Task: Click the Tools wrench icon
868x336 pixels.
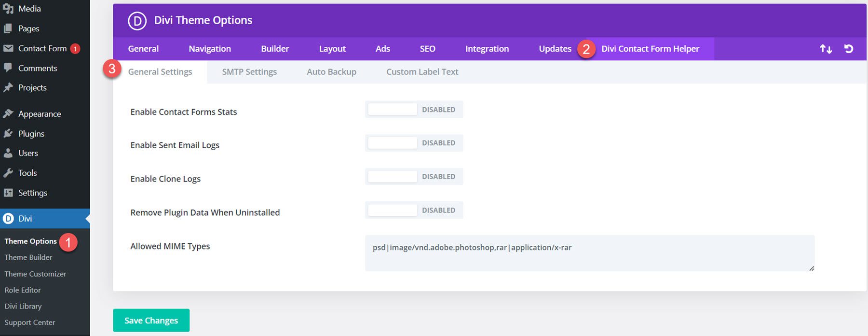Action: pos(8,173)
